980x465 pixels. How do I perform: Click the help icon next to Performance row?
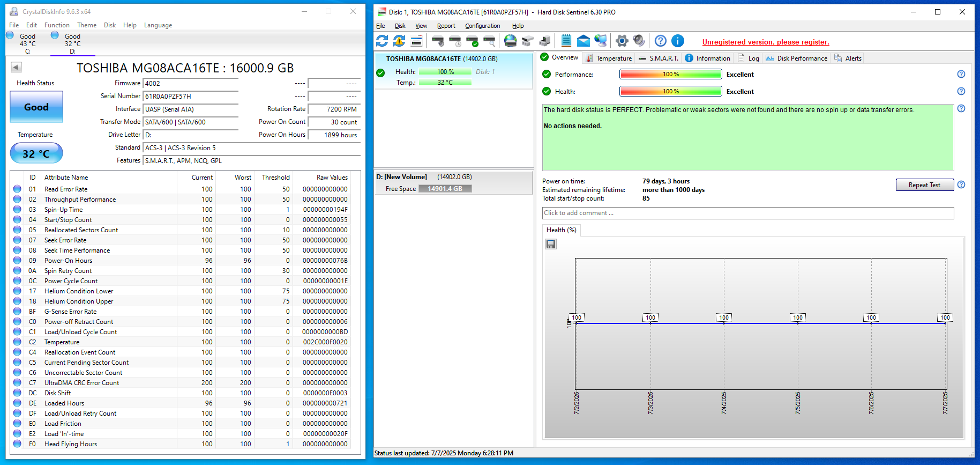click(x=961, y=74)
